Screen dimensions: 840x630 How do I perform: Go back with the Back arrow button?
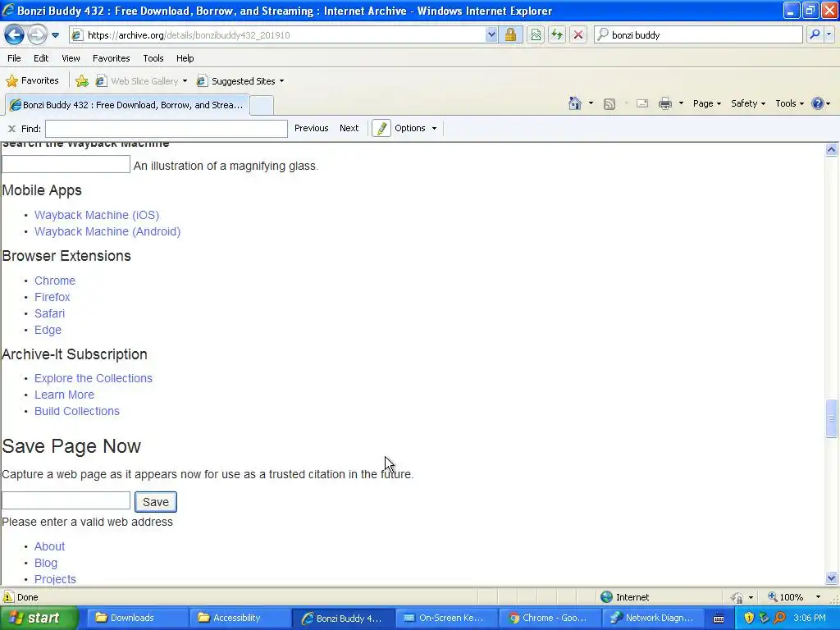[15, 34]
